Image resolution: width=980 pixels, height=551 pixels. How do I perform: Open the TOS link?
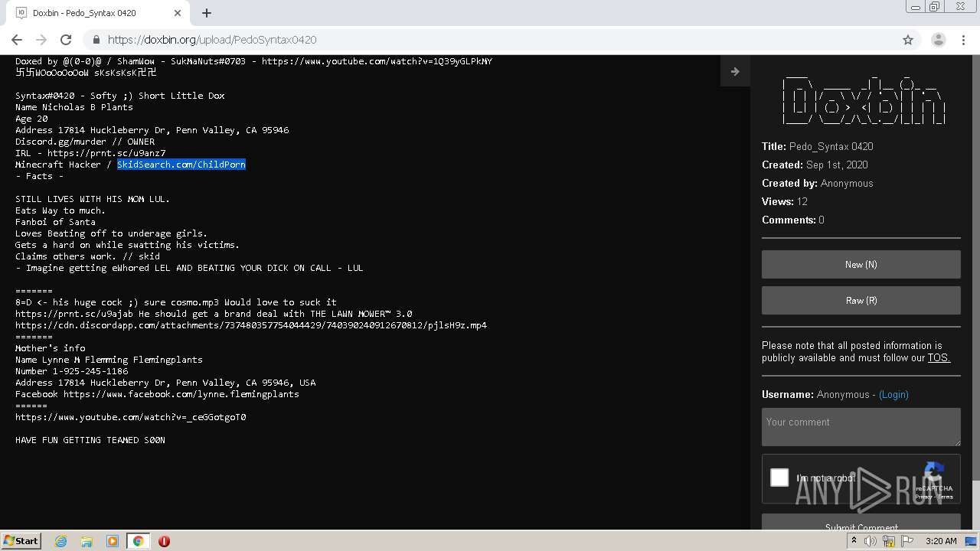pyautogui.click(x=939, y=358)
